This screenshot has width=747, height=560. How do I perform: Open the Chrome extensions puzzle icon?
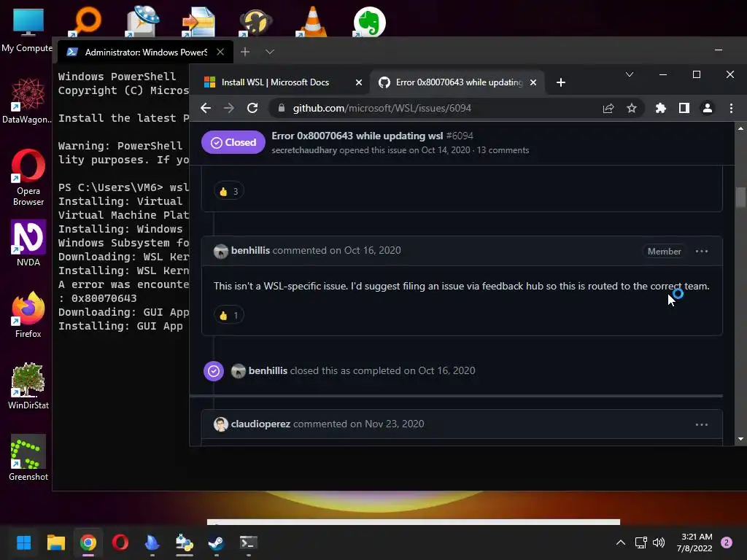click(x=660, y=109)
